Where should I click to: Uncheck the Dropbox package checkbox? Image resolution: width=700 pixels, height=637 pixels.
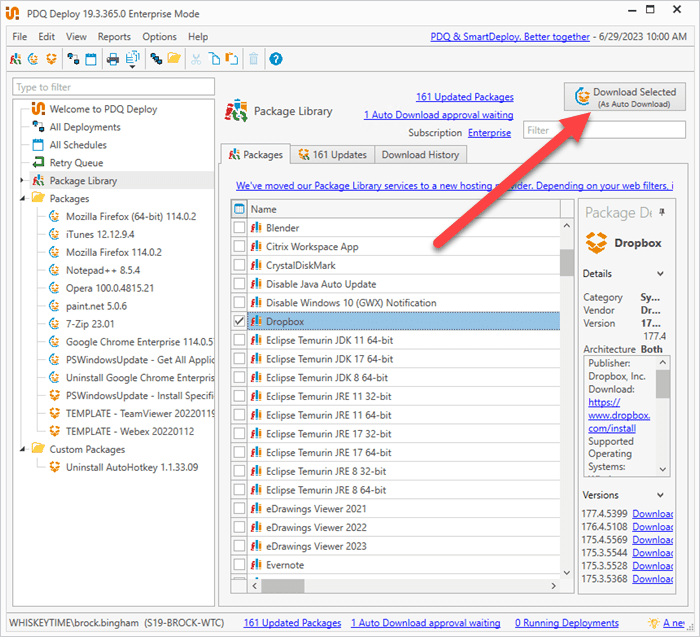coord(239,321)
